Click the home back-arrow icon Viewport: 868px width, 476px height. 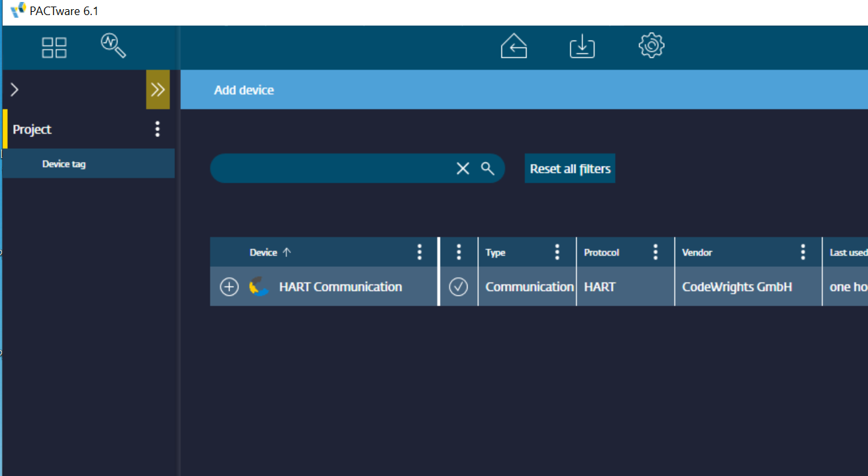click(x=514, y=46)
